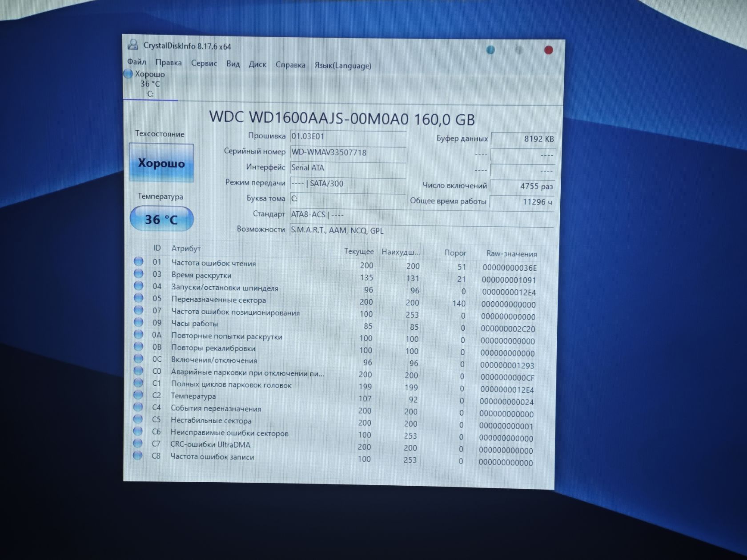Image resolution: width=747 pixels, height=560 pixels.
Task: Click status icon of Запуски/остановки шпинделя row
Action: pyautogui.click(x=139, y=285)
